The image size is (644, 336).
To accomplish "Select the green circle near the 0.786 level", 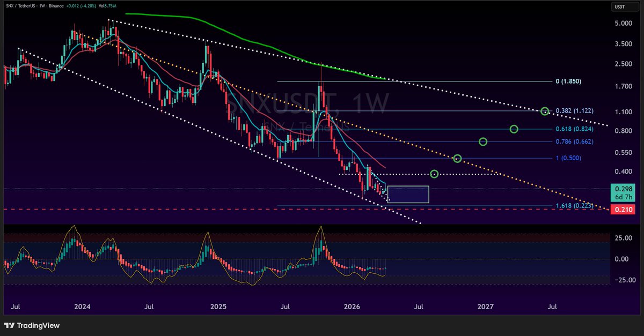I will point(483,142).
